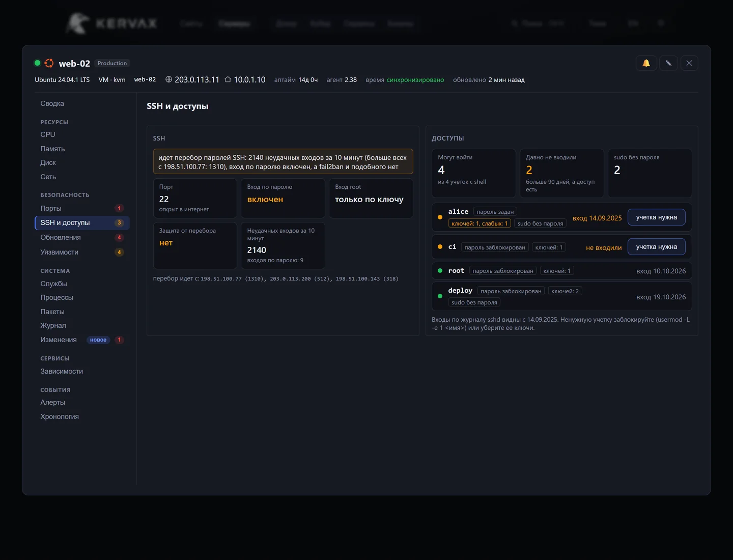Click учетка нужна button for ci
Image resolution: width=733 pixels, height=560 pixels.
point(656,247)
